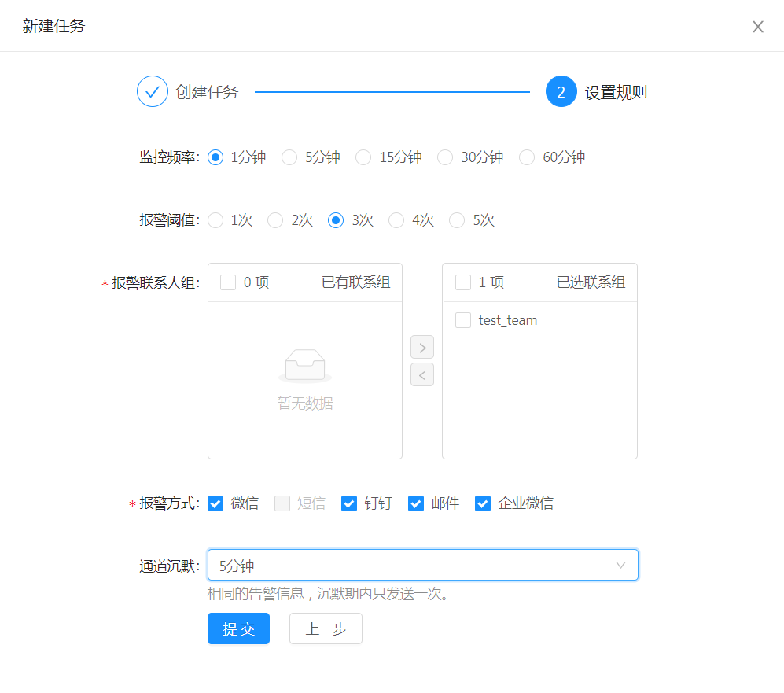Go back with 上一步 button

point(326,628)
